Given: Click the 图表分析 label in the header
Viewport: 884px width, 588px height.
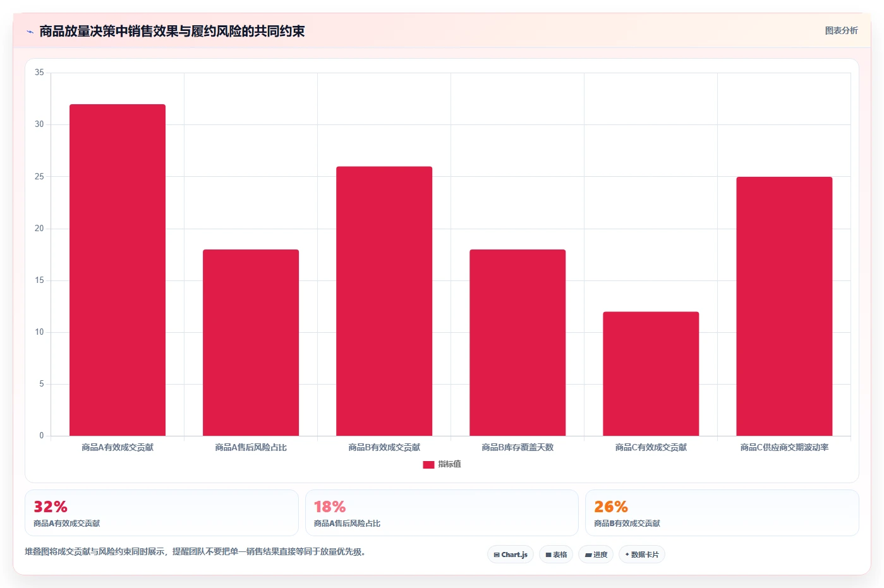Looking at the screenshot, I should (x=841, y=30).
